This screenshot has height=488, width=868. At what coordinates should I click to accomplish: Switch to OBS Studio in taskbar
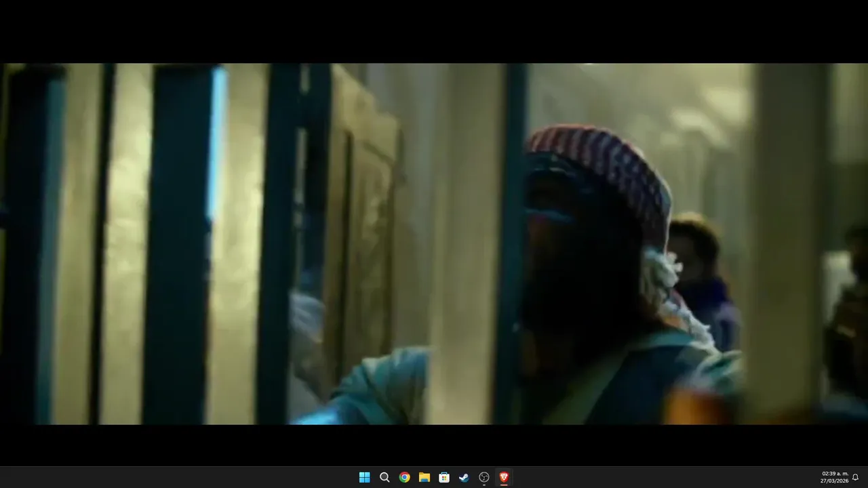click(484, 477)
